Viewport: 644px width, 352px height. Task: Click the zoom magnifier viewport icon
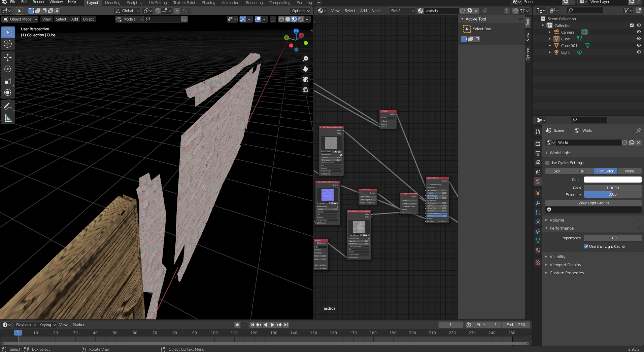[305, 59]
